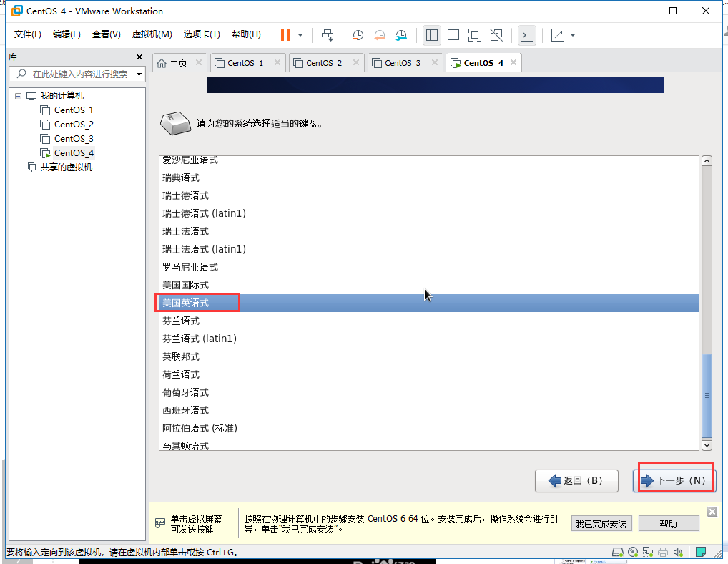Close the 库 library panel
Viewport: 728px width, 564px height.
[x=139, y=57]
